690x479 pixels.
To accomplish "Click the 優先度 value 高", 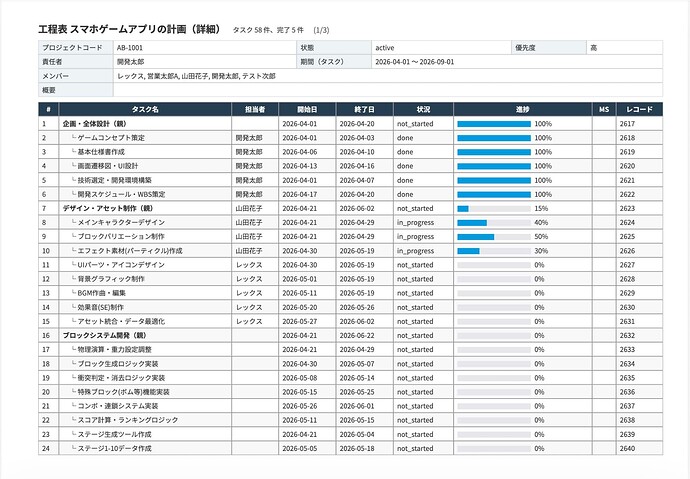I will [594, 48].
